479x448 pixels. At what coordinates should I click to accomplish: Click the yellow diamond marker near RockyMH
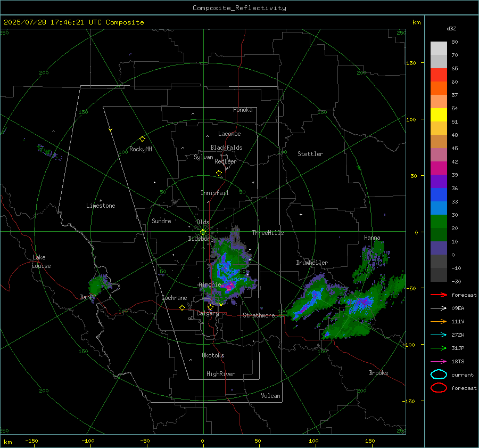tap(142, 139)
